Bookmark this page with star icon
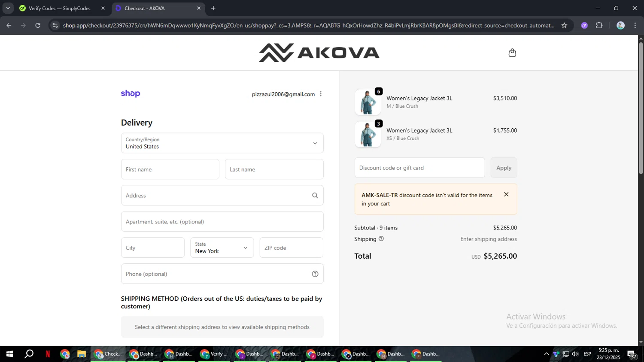The height and width of the screenshot is (362, 644). pyautogui.click(x=564, y=25)
